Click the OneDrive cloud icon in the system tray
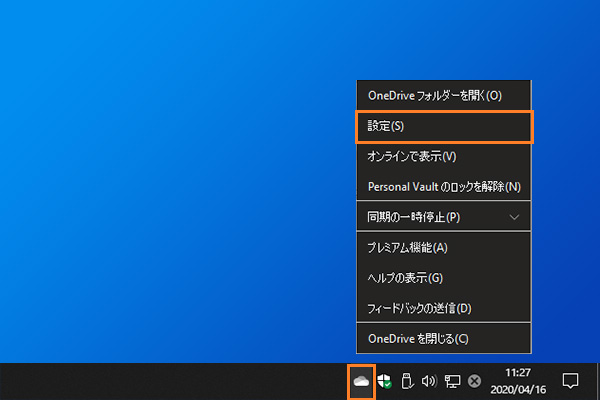Viewport: 600px width, 400px height. 361,381
